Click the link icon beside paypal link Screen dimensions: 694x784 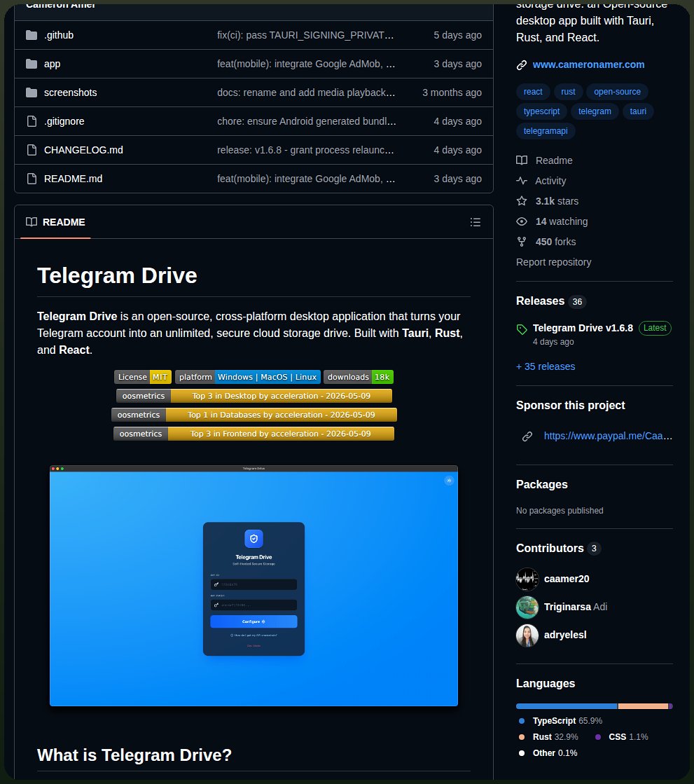click(x=527, y=436)
